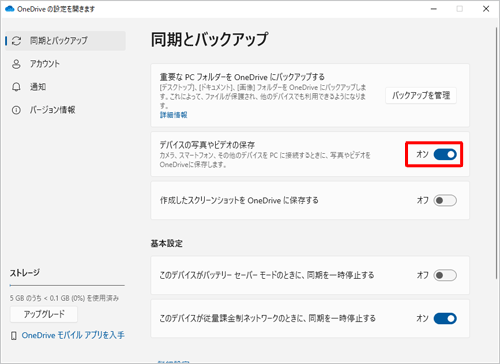Click the 基本設定 section heading
This screenshot has width=500, height=364.
coord(166,244)
